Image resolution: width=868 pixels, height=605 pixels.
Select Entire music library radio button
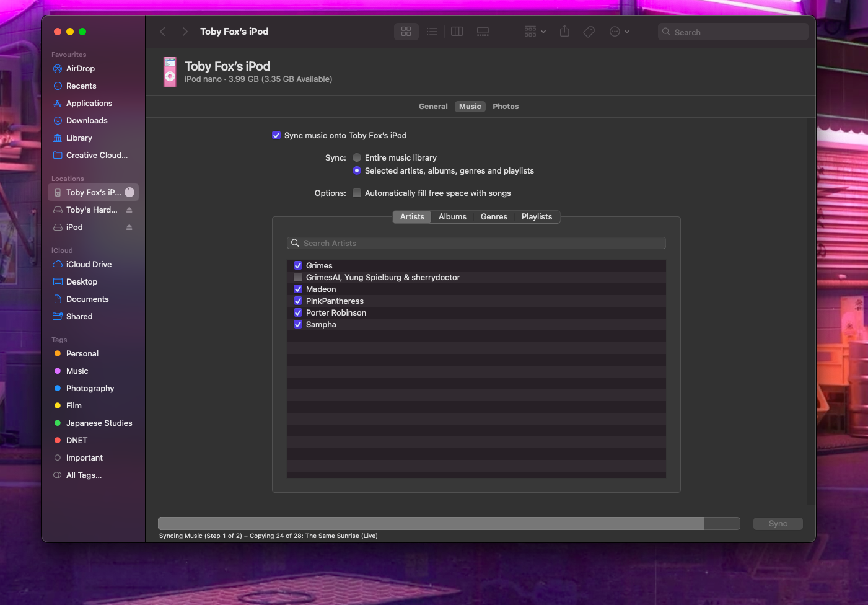(x=357, y=157)
